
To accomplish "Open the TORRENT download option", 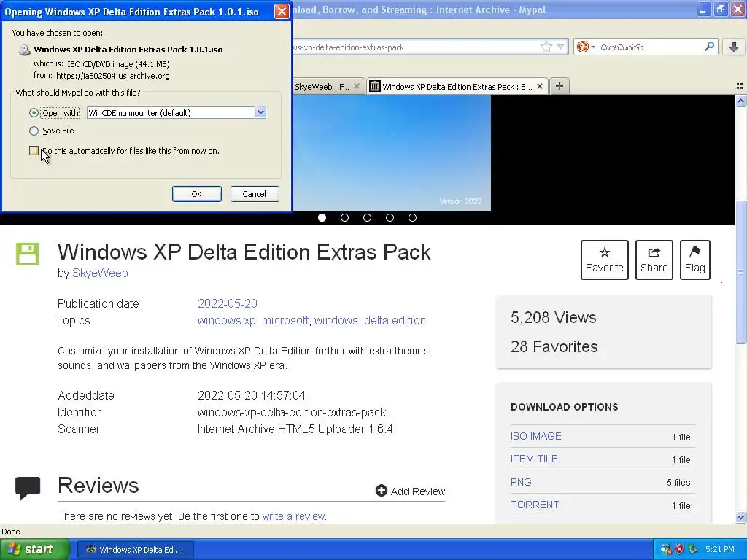I will pyautogui.click(x=535, y=505).
